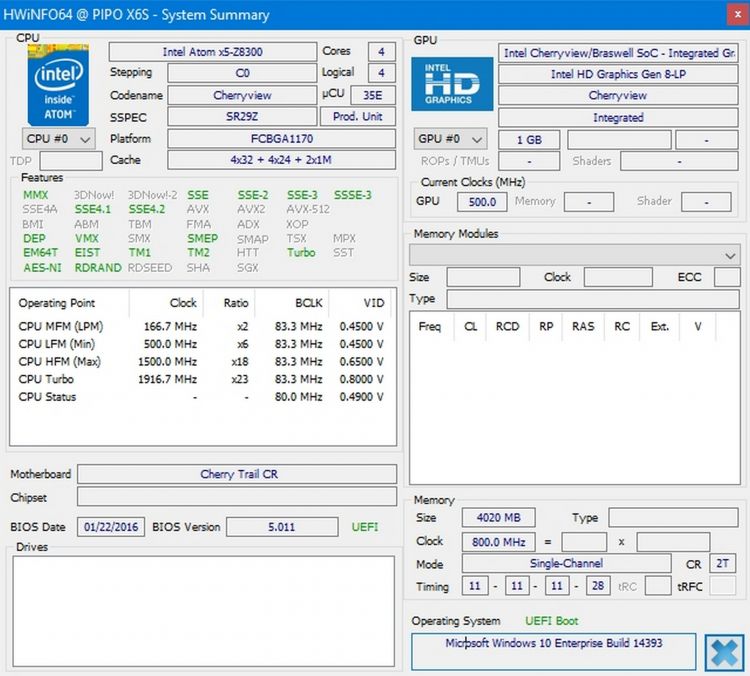Screen dimensions: 750x676
Task: Select the Cherry Trail CR motherboard field
Action: pos(237,474)
